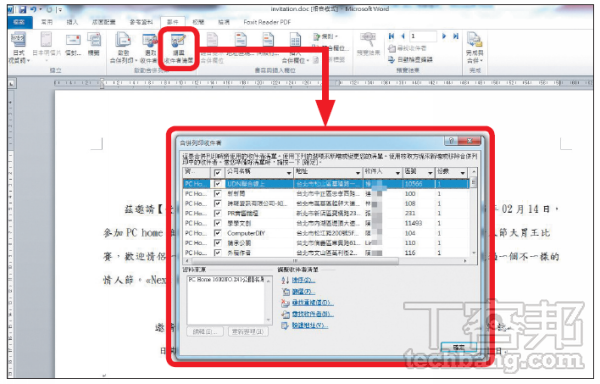Open the recipient name column filter dropdown
The height and width of the screenshot is (384, 600).
[x=398, y=173]
